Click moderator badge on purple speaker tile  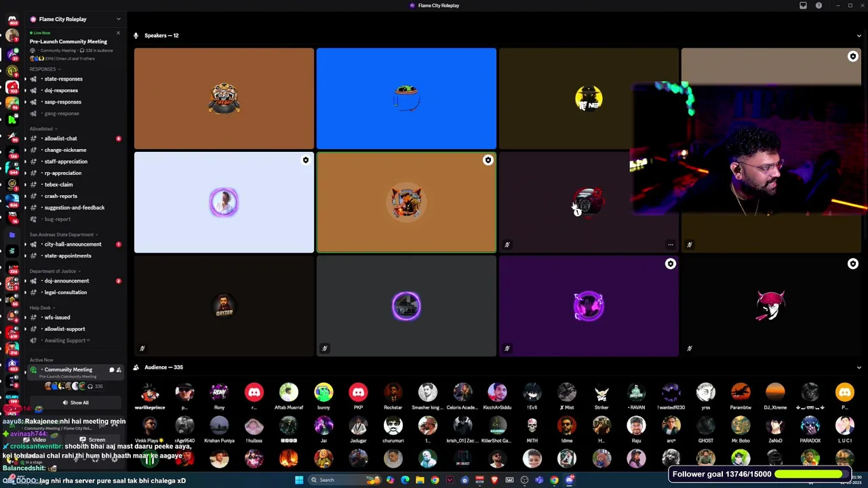pos(670,264)
